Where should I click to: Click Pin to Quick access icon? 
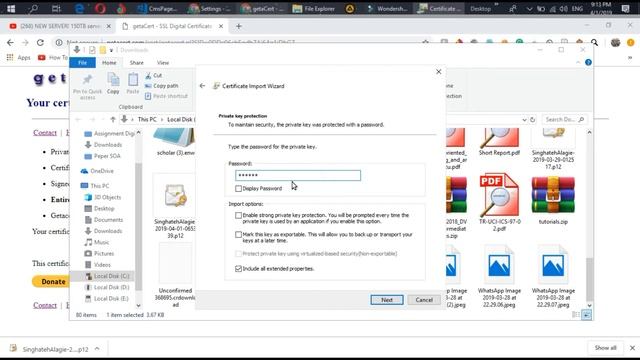tap(87, 87)
